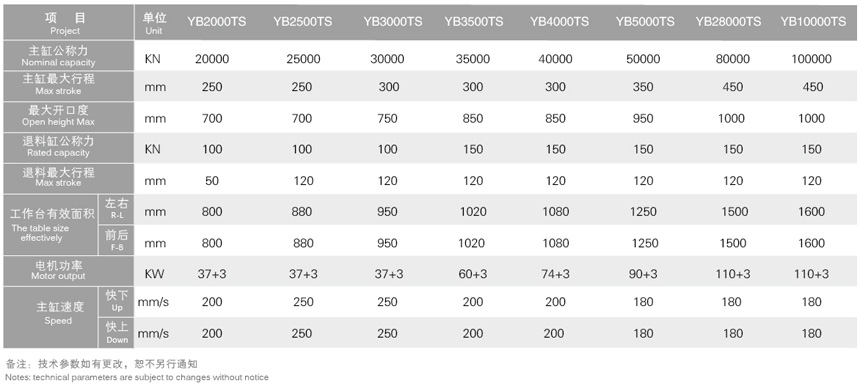Select the 50 max stroke value
Image resolution: width=860 pixels, height=386 pixels.
coord(212,181)
